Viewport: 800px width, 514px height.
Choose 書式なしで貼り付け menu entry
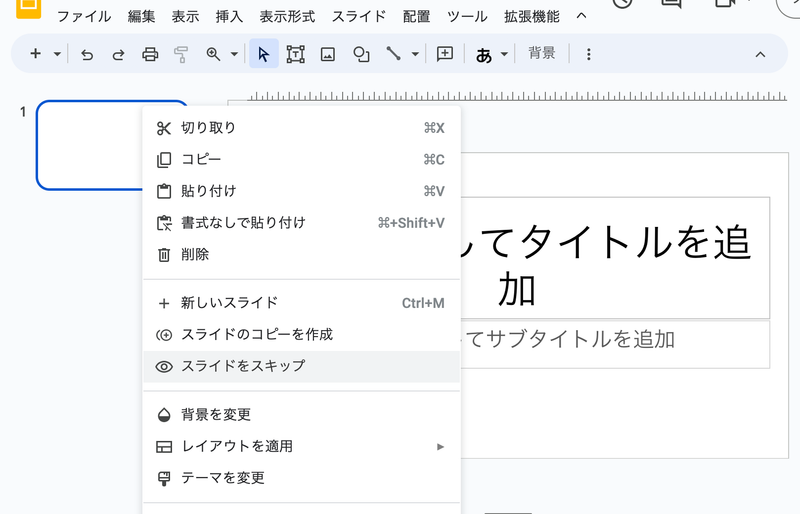pyautogui.click(x=302, y=223)
